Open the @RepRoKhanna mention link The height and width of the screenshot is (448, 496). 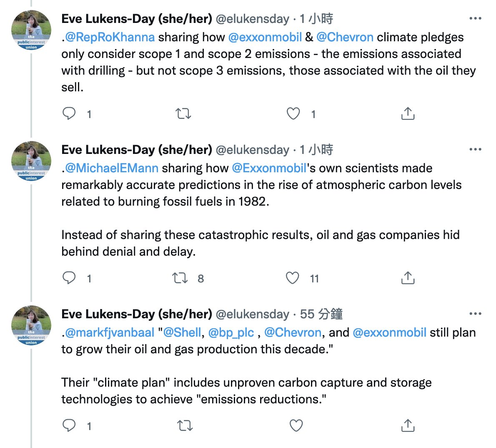[110, 38]
